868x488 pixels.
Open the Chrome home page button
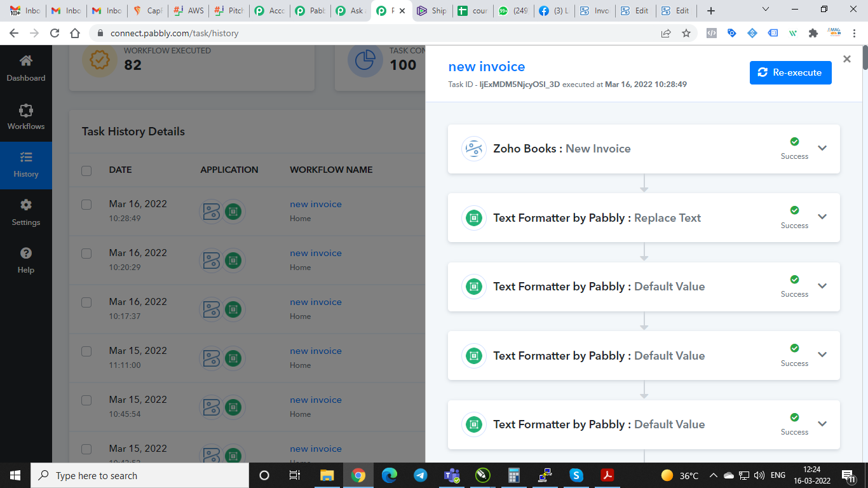75,33
